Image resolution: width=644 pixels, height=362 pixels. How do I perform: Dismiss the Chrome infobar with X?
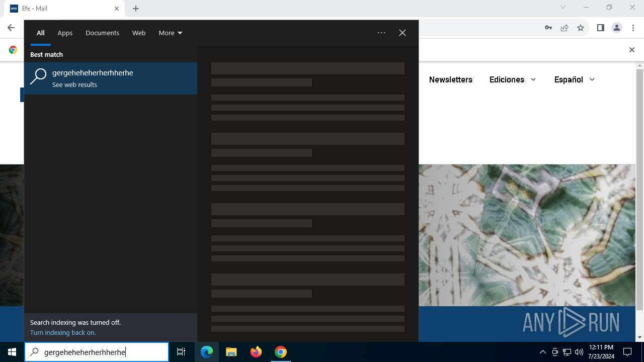pos(632,50)
